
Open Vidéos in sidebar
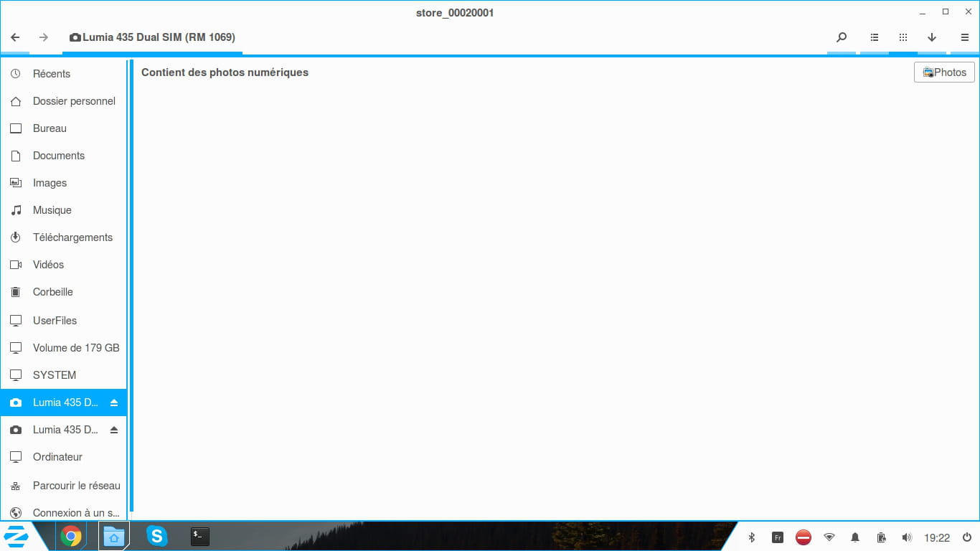63,265
